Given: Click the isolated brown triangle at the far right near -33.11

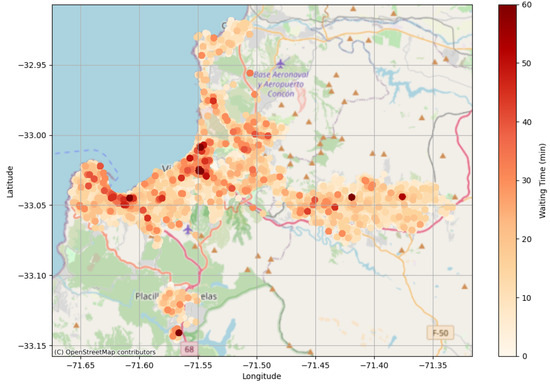Looking at the screenshot, I should tap(465, 287).
